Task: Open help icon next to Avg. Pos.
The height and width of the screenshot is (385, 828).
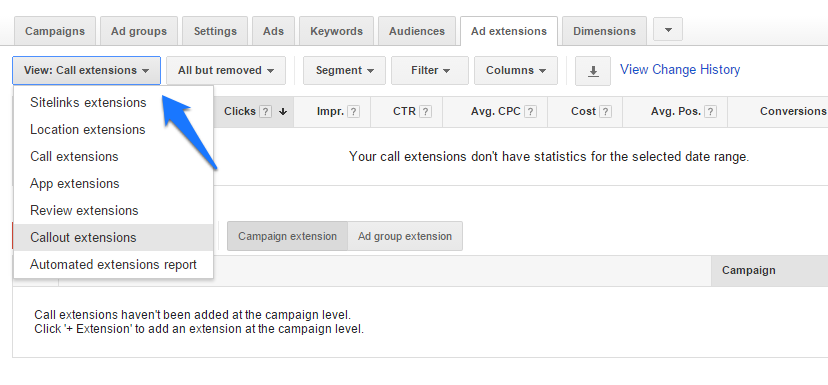Action: [x=711, y=111]
